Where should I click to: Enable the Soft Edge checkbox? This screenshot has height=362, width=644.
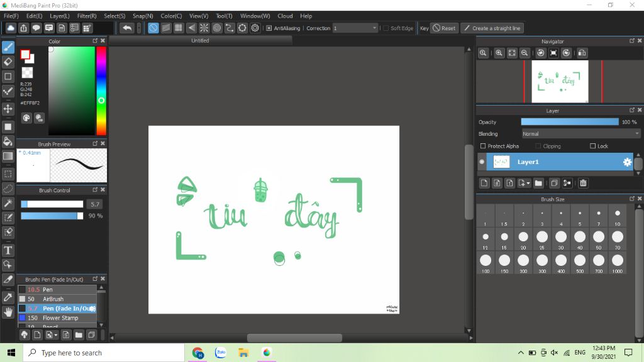click(386, 28)
